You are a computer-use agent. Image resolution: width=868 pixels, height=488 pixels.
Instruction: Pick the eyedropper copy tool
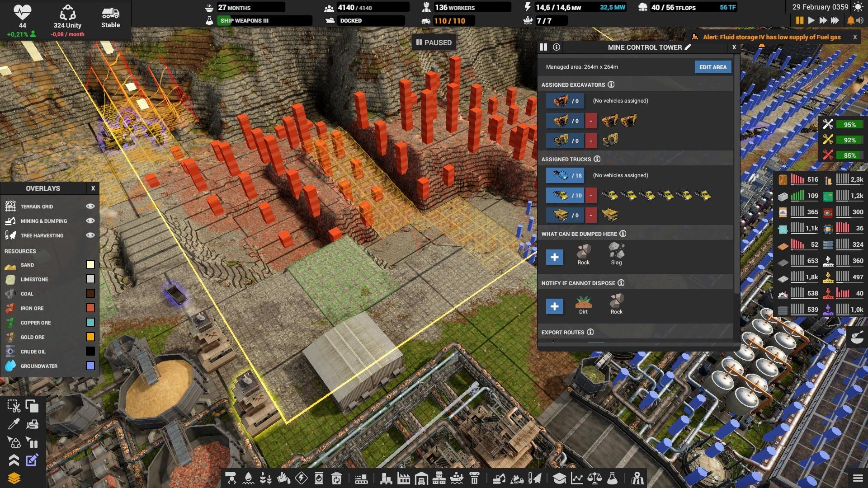click(14, 424)
